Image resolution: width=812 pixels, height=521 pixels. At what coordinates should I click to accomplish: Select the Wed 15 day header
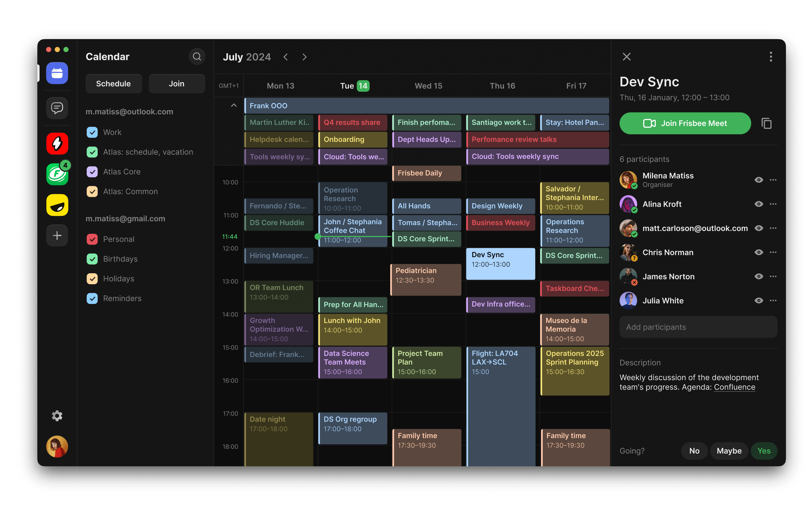tap(428, 86)
